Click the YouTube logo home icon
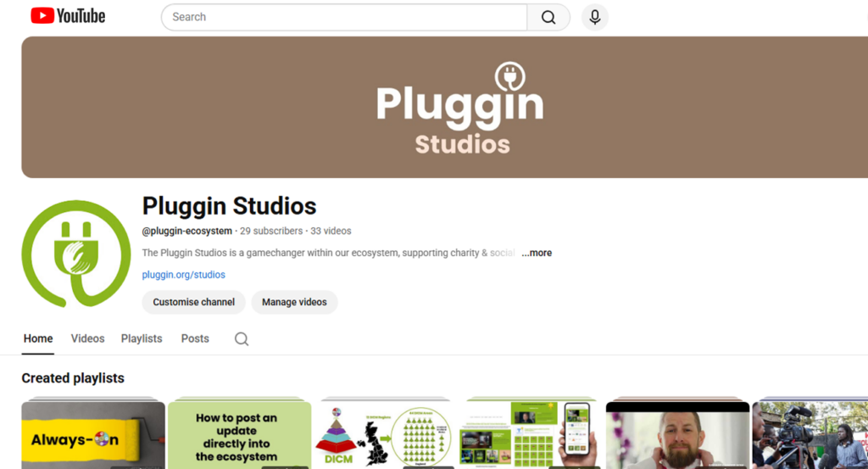The height and width of the screenshot is (469, 868). [x=68, y=16]
